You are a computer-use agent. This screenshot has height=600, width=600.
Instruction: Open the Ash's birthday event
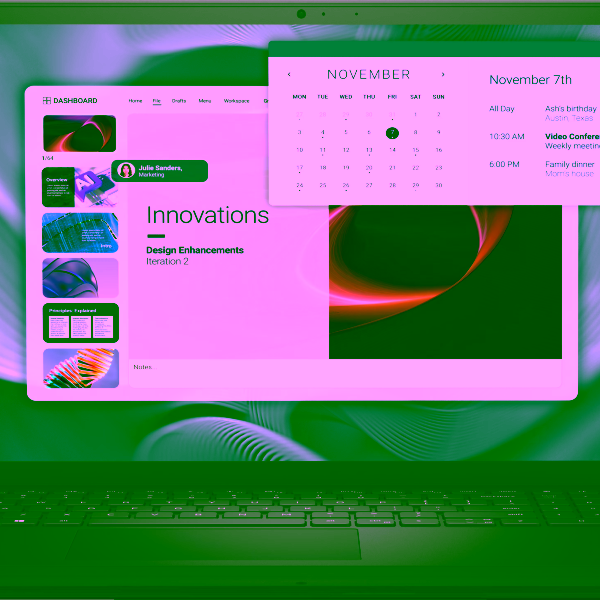[571, 109]
